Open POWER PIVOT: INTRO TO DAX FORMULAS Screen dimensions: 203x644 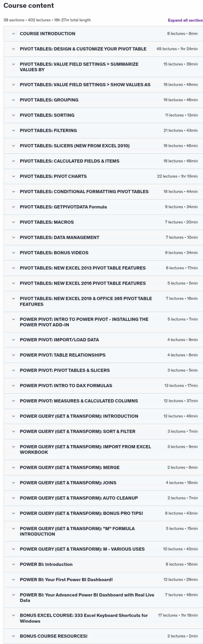click(103, 386)
